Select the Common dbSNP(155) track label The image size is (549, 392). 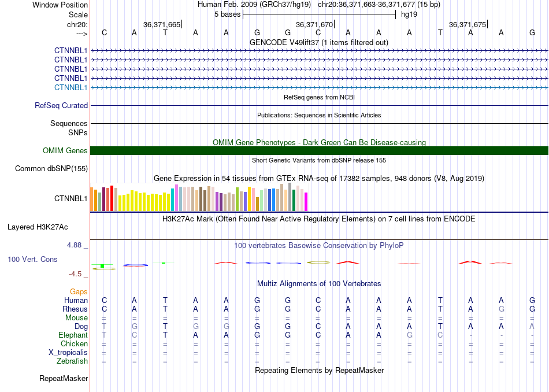pyautogui.click(x=51, y=168)
